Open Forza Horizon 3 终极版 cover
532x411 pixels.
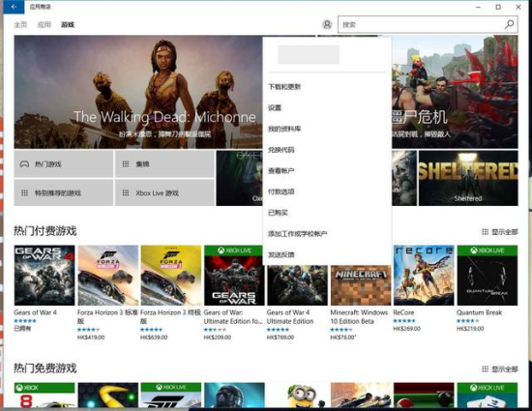click(x=171, y=276)
